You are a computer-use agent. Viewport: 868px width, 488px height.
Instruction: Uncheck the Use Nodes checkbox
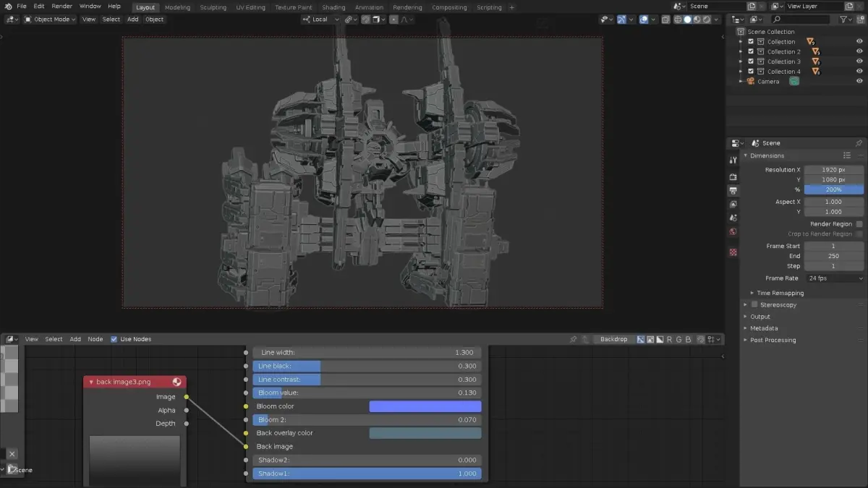tap(114, 339)
